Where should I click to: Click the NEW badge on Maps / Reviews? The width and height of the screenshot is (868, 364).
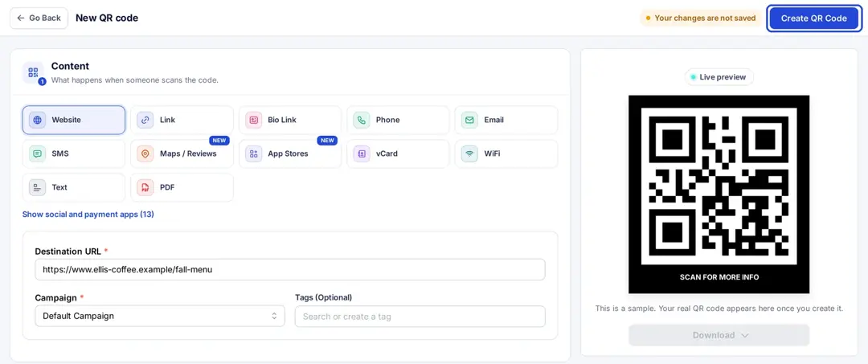(x=219, y=141)
